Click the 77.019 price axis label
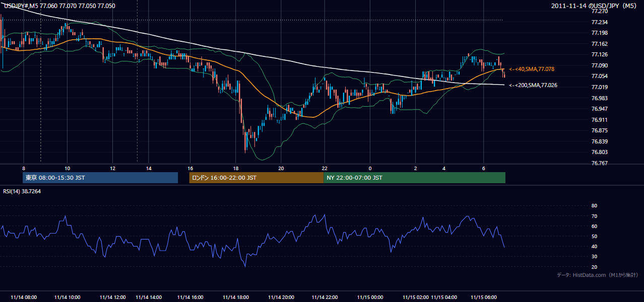The image size is (644, 302). pyautogui.click(x=599, y=87)
